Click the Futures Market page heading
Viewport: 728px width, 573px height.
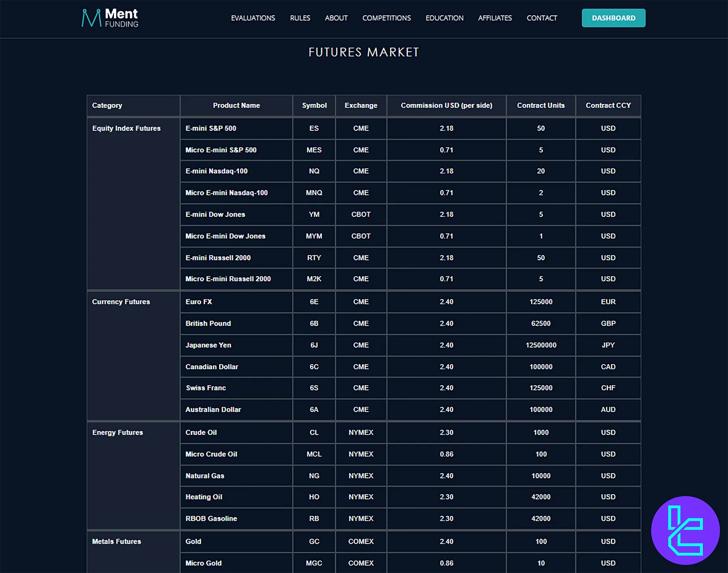[x=364, y=52]
